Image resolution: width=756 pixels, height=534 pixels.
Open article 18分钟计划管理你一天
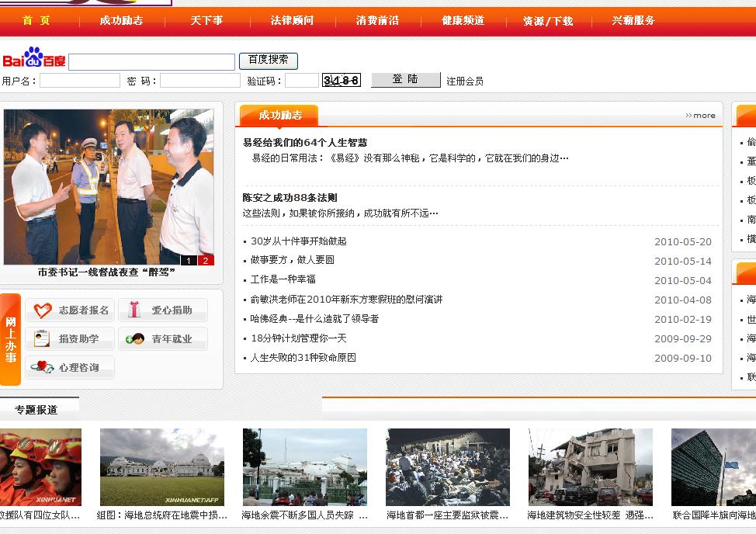click(x=299, y=338)
